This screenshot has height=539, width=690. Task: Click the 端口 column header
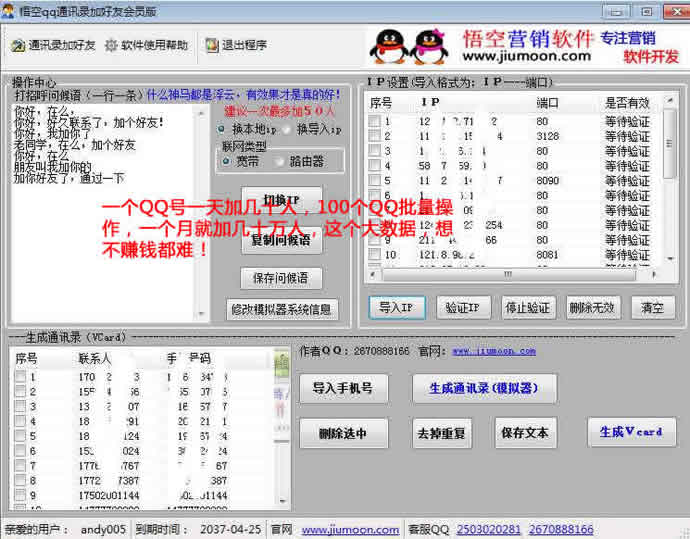(547, 103)
